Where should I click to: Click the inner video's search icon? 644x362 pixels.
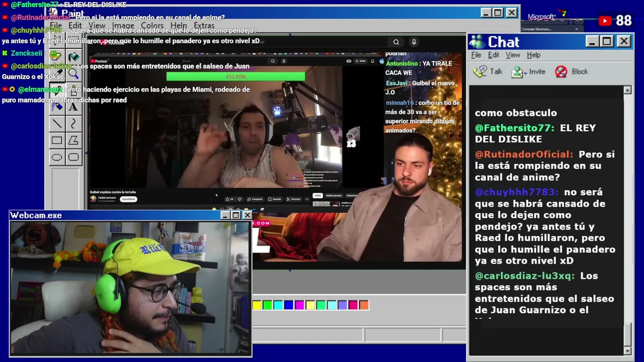(273, 61)
